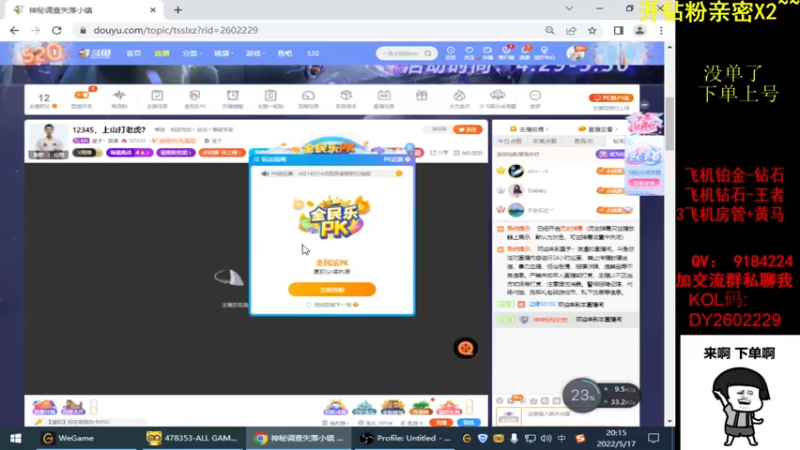Tick the auto-match next round checkbox
The height and width of the screenshot is (450, 800).
(x=309, y=305)
